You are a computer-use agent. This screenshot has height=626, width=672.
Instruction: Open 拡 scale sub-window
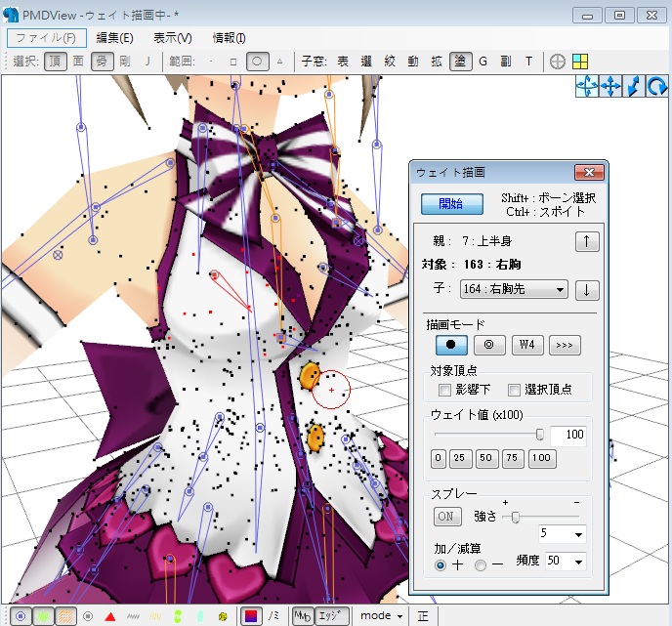click(437, 62)
